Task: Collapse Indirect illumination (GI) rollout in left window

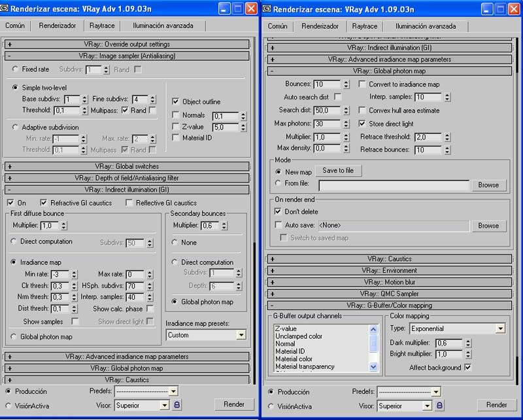Action: (127, 190)
